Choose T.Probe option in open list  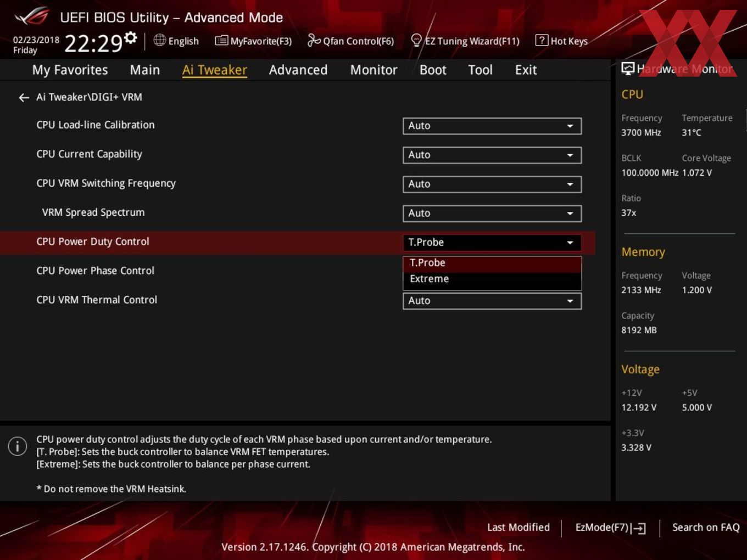coord(492,263)
